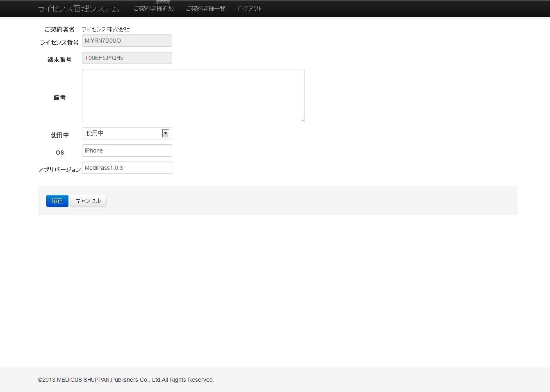Click the 端末番号 label
The width and height of the screenshot is (550, 392).
pyautogui.click(x=59, y=60)
